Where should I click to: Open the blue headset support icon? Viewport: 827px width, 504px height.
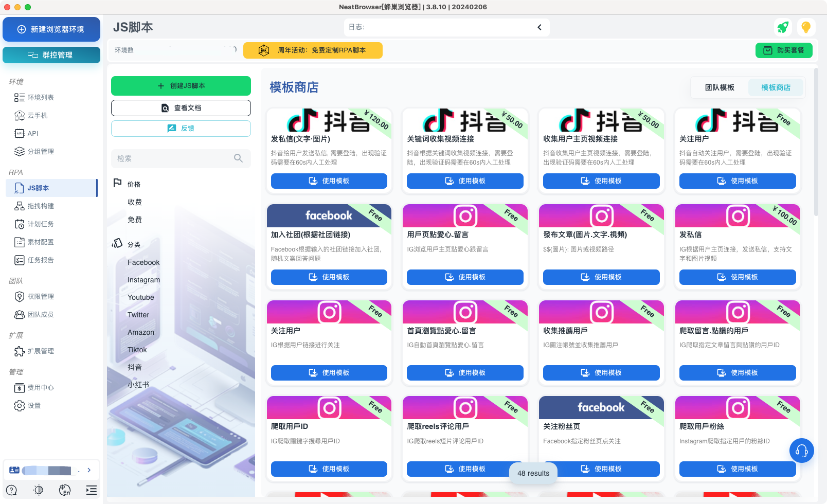(x=801, y=451)
